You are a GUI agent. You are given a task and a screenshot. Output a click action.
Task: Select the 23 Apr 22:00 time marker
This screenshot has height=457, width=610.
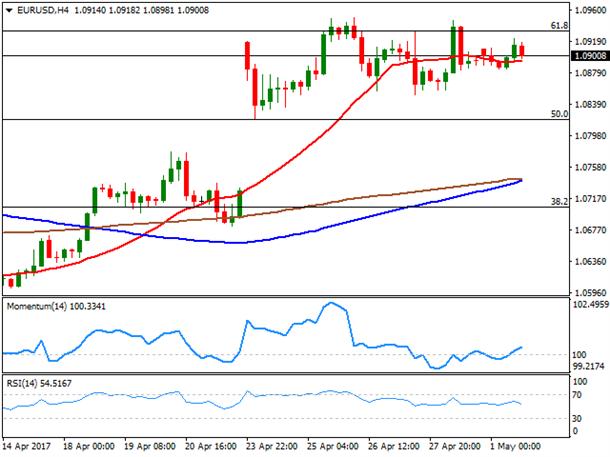click(x=272, y=446)
